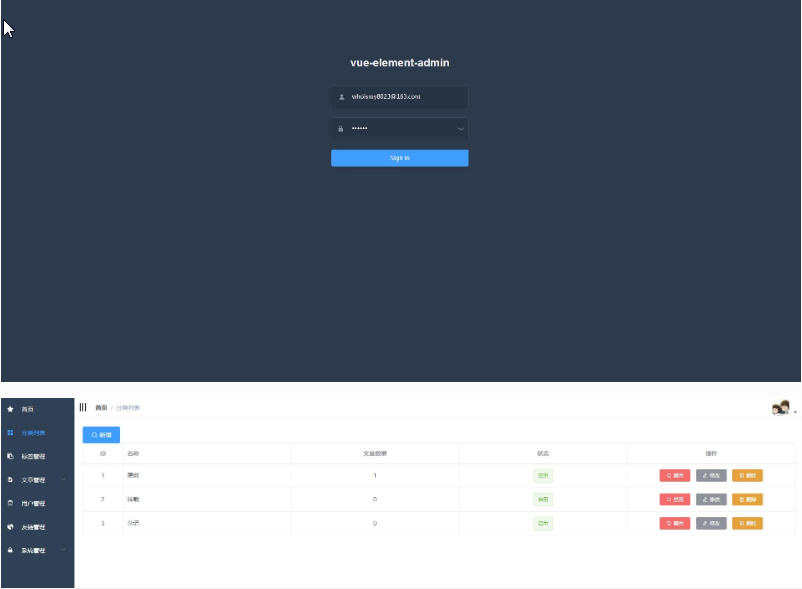
Task: Click the operations column header
Action: [x=711, y=454]
